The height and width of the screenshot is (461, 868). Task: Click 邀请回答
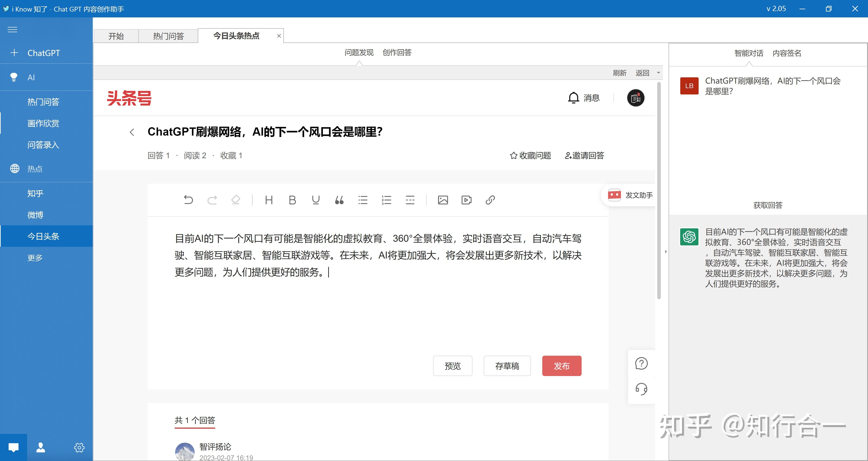pos(584,155)
